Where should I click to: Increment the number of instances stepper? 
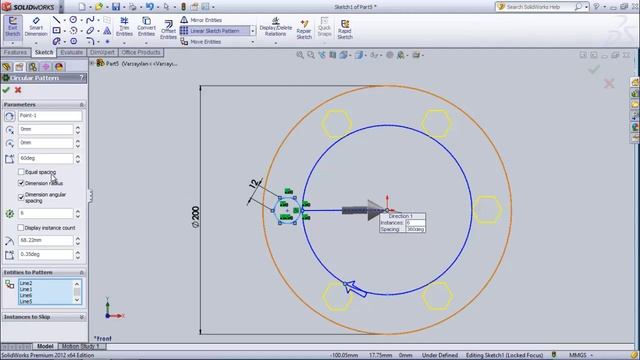pos(78,211)
